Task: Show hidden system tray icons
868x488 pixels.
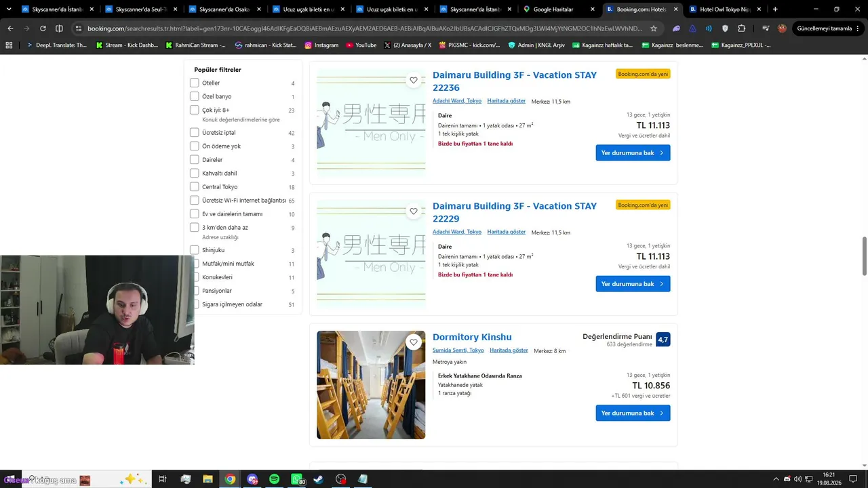Action: pos(776,479)
